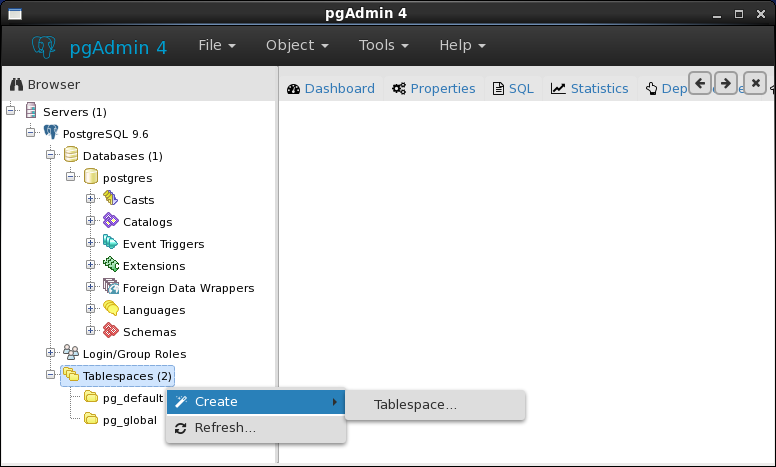The image size is (776, 467).
Task: Click the Databases stacked cylinder icon
Action: pyautogui.click(x=71, y=154)
